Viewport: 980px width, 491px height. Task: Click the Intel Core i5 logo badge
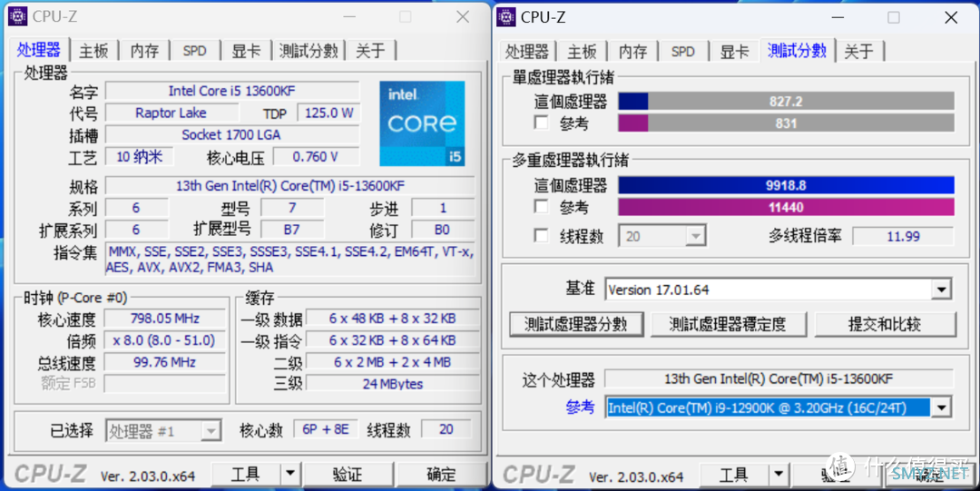pyautogui.click(x=422, y=123)
